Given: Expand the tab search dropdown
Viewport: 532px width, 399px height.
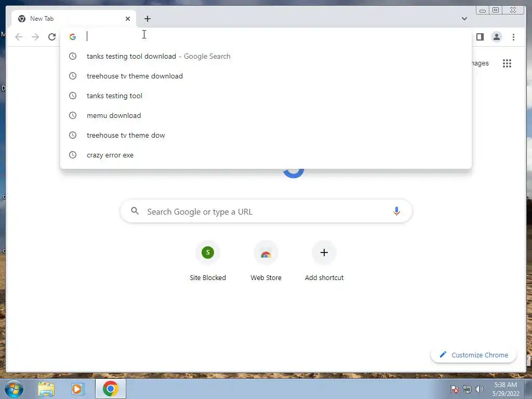Looking at the screenshot, I should point(464,19).
